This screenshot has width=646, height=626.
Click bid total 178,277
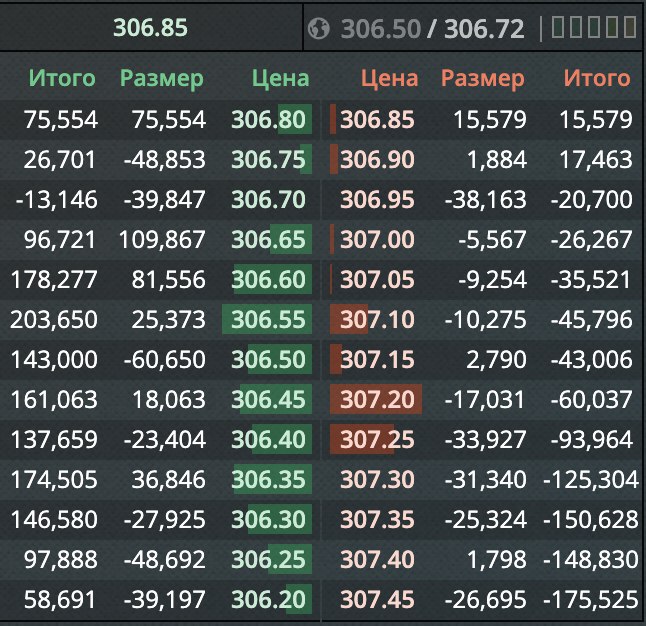[54, 280]
